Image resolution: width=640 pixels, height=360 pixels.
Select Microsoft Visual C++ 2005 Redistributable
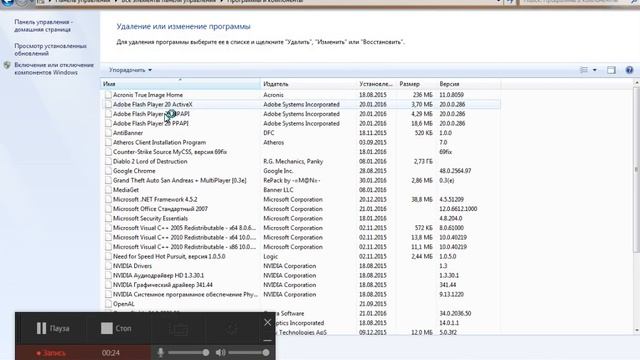point(300,228)
